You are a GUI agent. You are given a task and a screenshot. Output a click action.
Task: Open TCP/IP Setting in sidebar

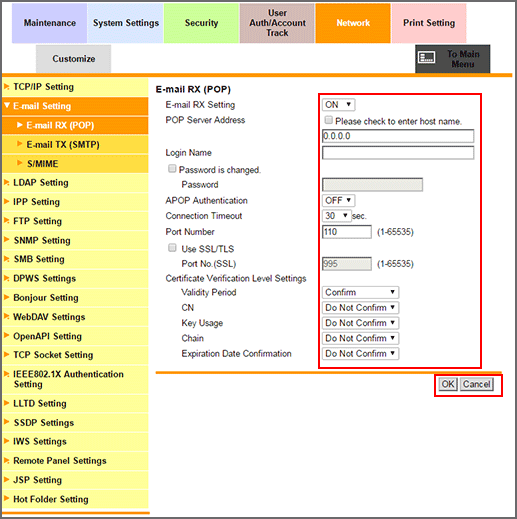(x=75, y=87)
